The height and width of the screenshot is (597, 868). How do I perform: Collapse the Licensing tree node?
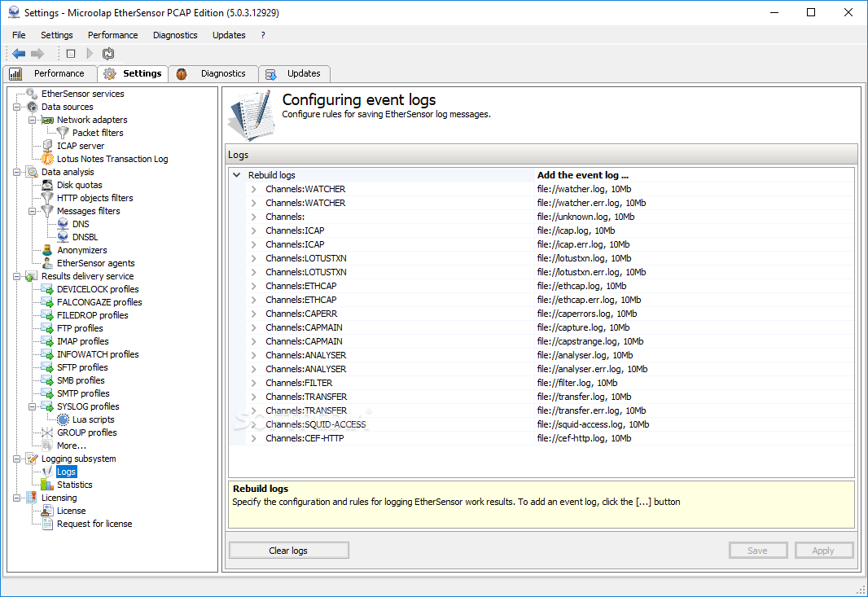[x=16, y=498]
